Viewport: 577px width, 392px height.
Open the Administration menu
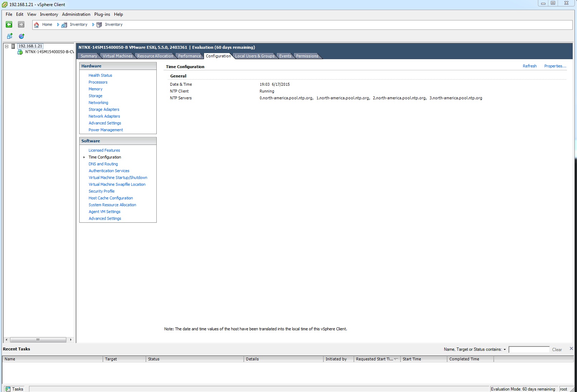(76, 14)
